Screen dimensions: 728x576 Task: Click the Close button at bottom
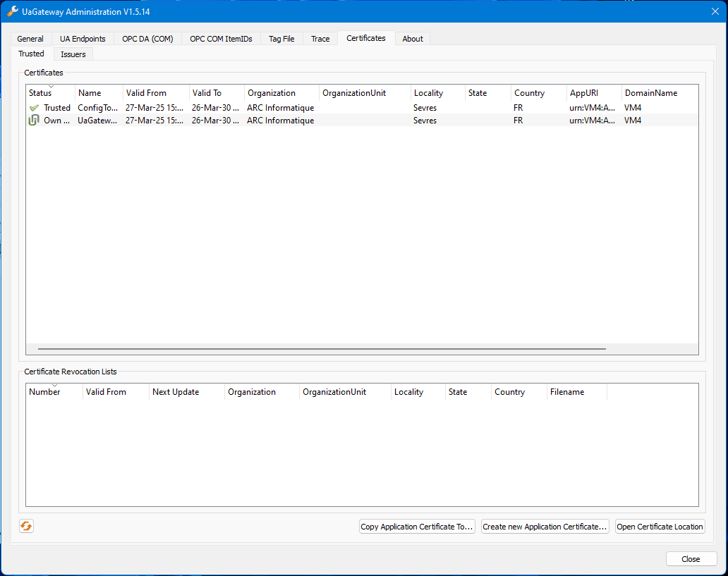pos(691,559)
